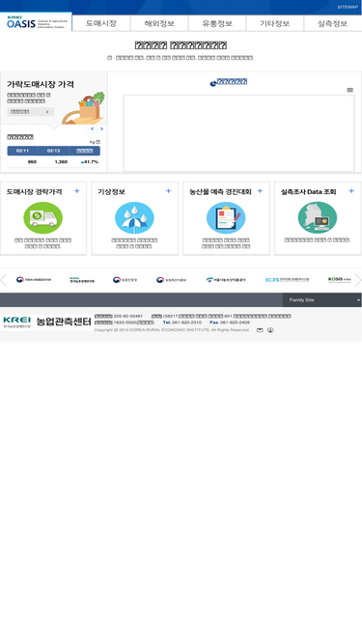Click the 41.7% change value
This screenshot has width=362, height=644.
click(90, 162)
